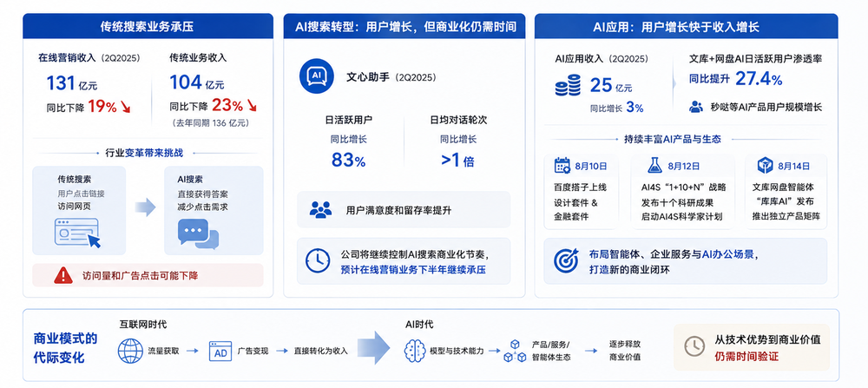Click the 打造新的商业闭环 text
This screenshot has width=868, height=388.
628,269
